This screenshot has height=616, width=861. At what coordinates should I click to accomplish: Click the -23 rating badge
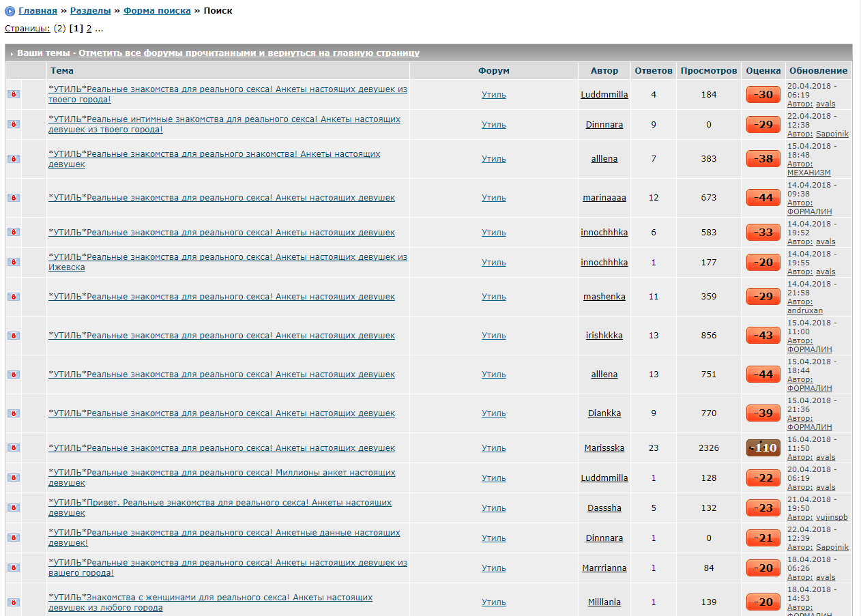[x=763, y=508]
